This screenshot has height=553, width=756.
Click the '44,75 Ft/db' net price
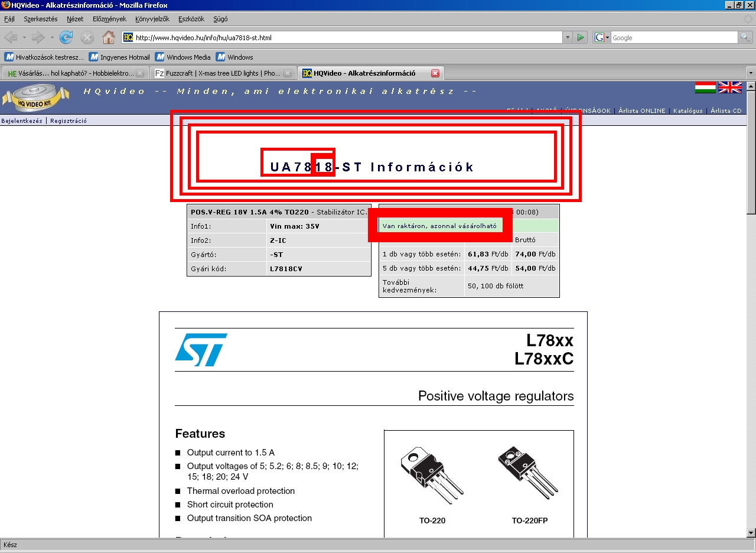click(488, 268)
